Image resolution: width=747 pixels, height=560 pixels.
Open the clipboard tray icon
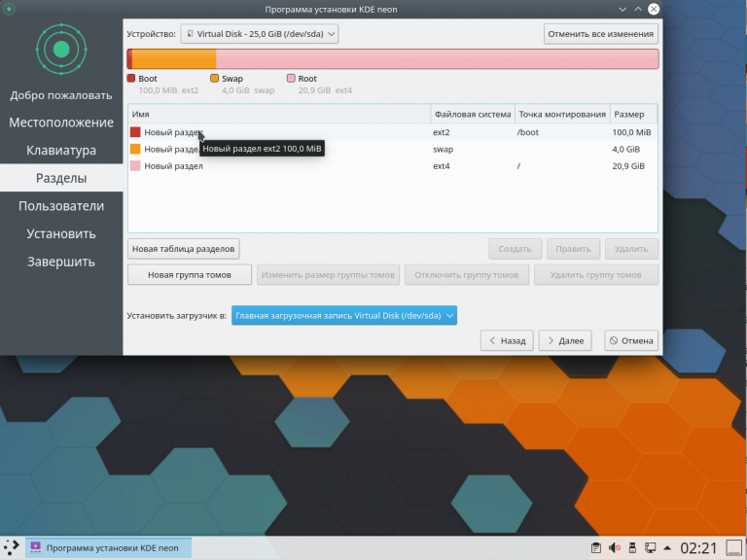[596, 548]
